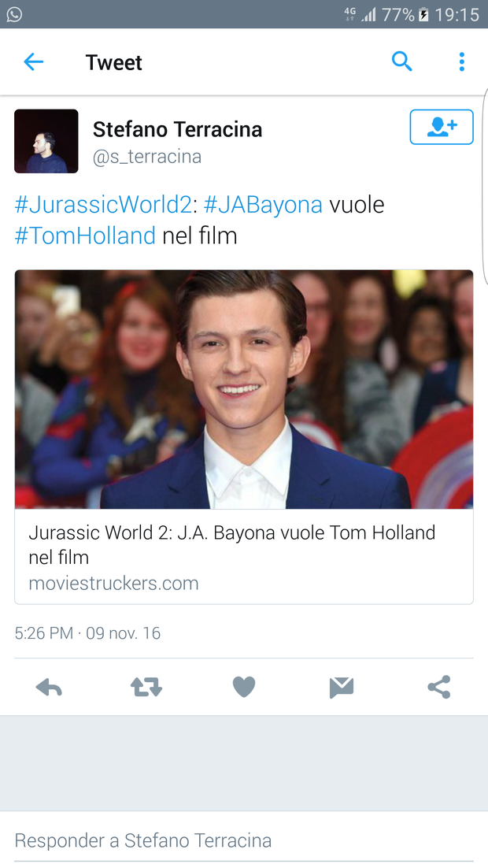Open the Stefano Terracina display name
Screen dimensions: 488x868
tap(177, 129)
